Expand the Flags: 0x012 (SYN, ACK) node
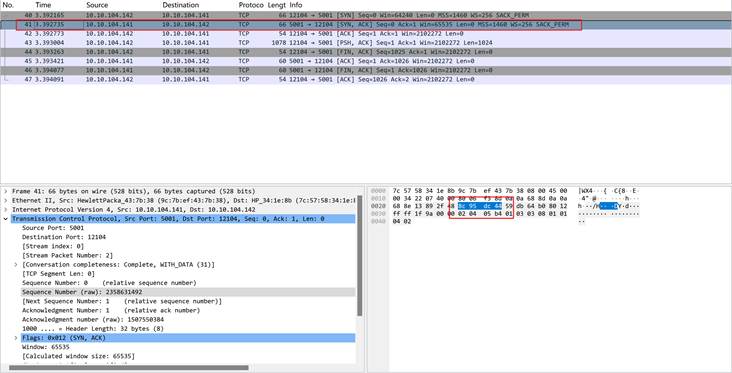Image resolution: width=732 pixels, height=373 pixels. [17, 338]
